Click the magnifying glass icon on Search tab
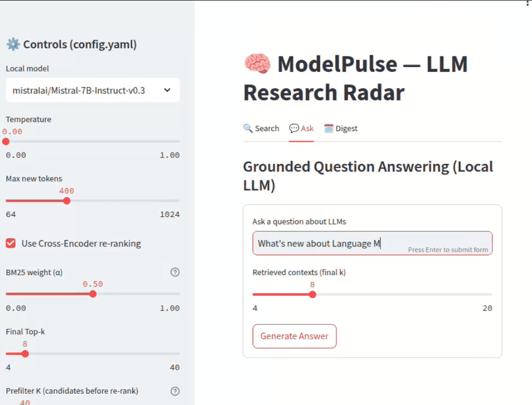This screenshot has height=405, width=532. (x=247, y=128)
